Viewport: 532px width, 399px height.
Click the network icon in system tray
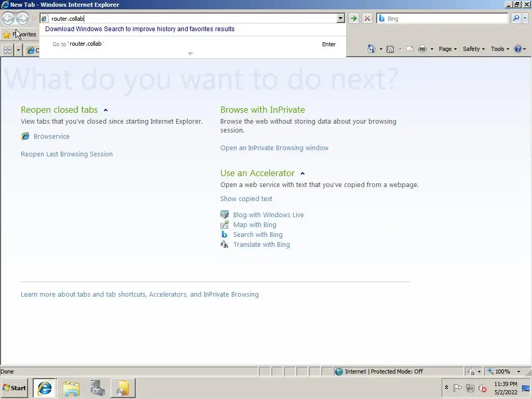[x=470, y=388]
